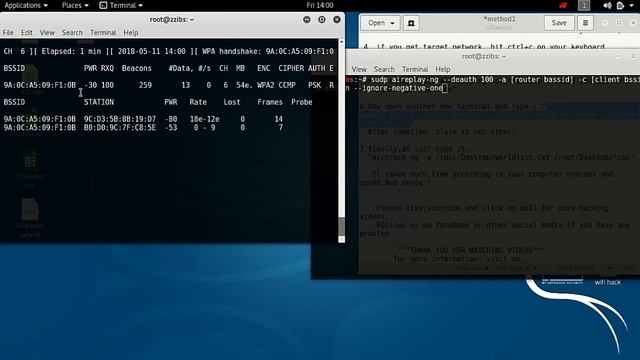
Task: Click the PSK auth value
Action: coord(315,85)
